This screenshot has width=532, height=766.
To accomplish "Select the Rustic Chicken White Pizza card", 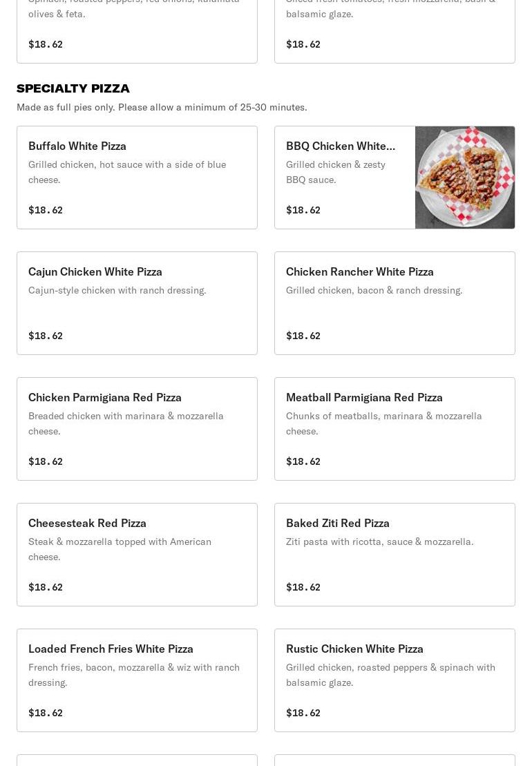I will (x=395, y=680).
